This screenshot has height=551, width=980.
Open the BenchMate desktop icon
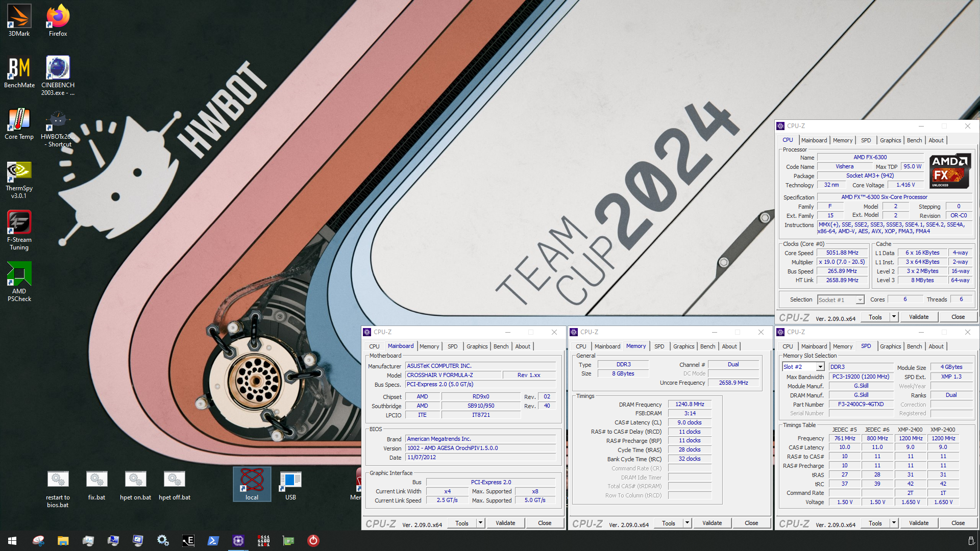tap(19, 72)
